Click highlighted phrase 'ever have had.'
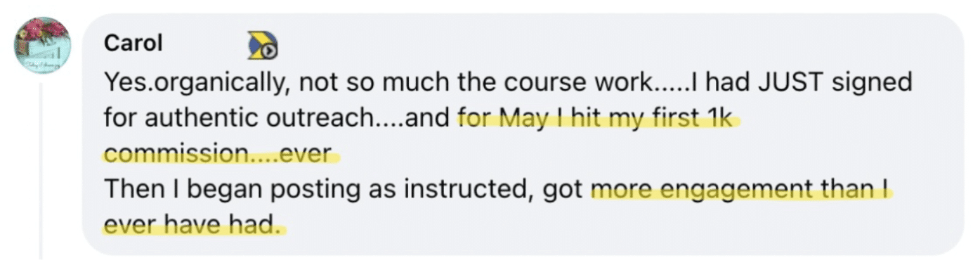980x272 pixels. click(192, 225)
